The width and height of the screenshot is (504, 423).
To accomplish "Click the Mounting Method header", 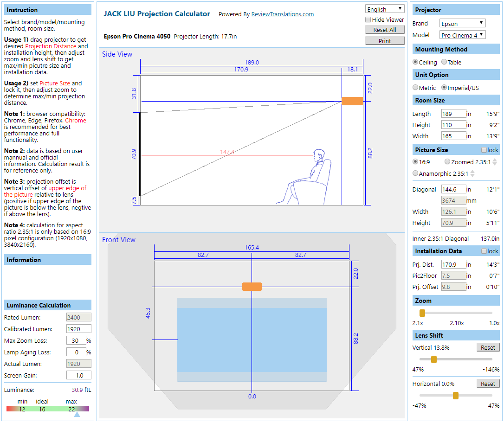I will pos(456,49).
